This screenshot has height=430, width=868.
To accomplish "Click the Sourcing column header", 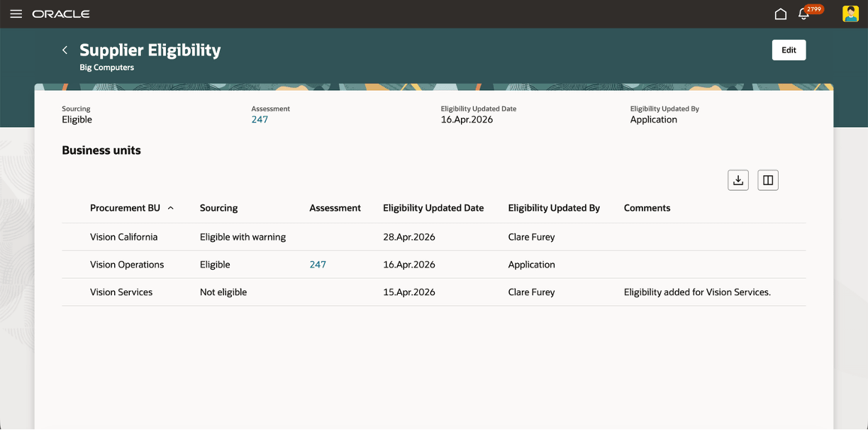I will pyautogui.click(x=218, y=208).
